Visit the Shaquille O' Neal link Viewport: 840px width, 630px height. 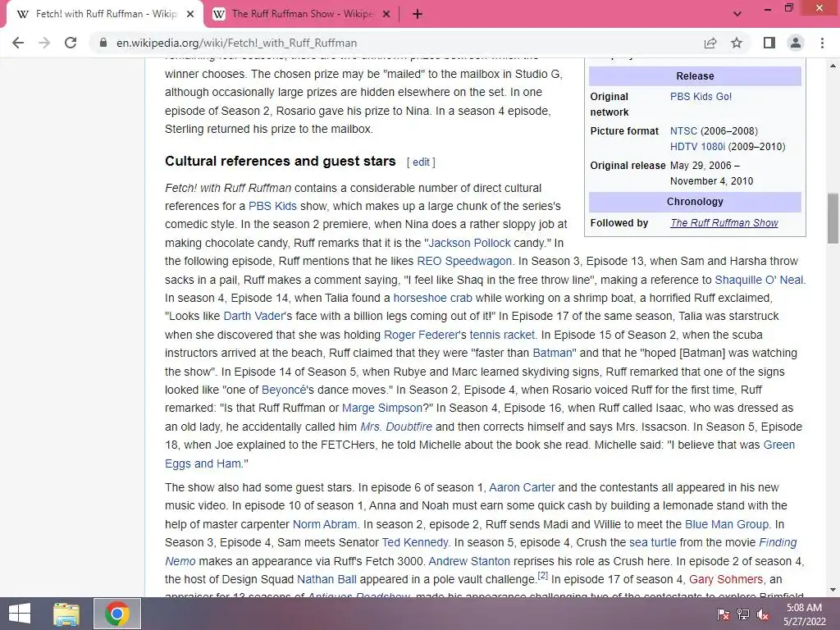coord(759,280)
